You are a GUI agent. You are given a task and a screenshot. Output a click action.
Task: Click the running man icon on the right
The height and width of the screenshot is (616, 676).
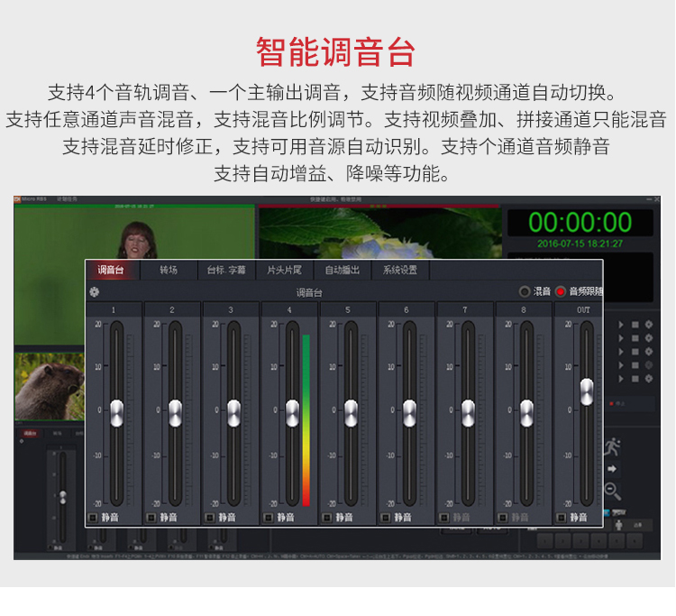pyautogui.click(x=613, y=446)
